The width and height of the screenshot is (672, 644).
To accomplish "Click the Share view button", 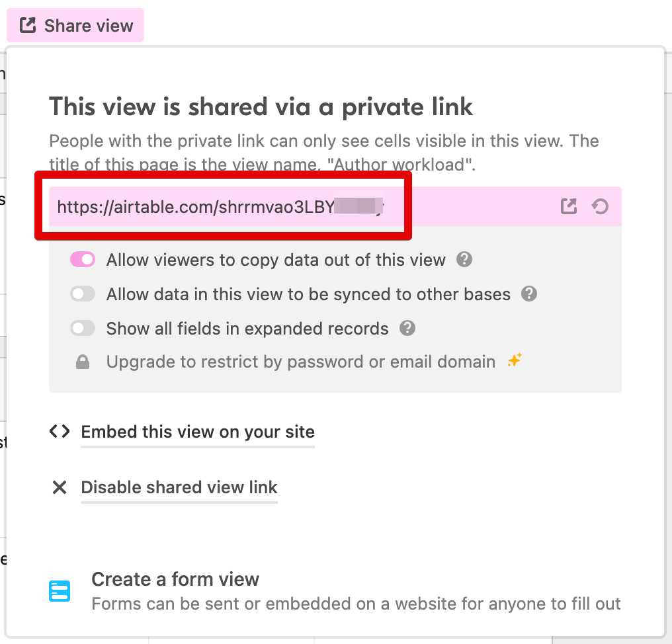I will [76, 26].
